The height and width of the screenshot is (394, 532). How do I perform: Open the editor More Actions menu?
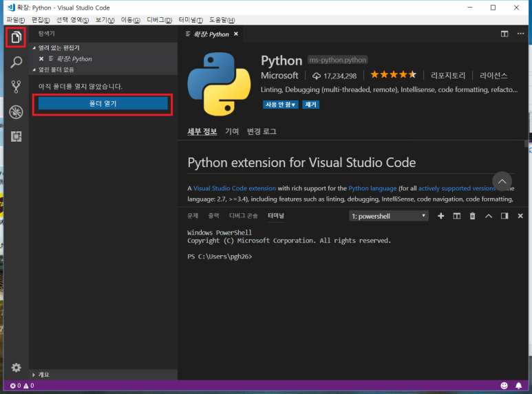(x=520, y=34)
